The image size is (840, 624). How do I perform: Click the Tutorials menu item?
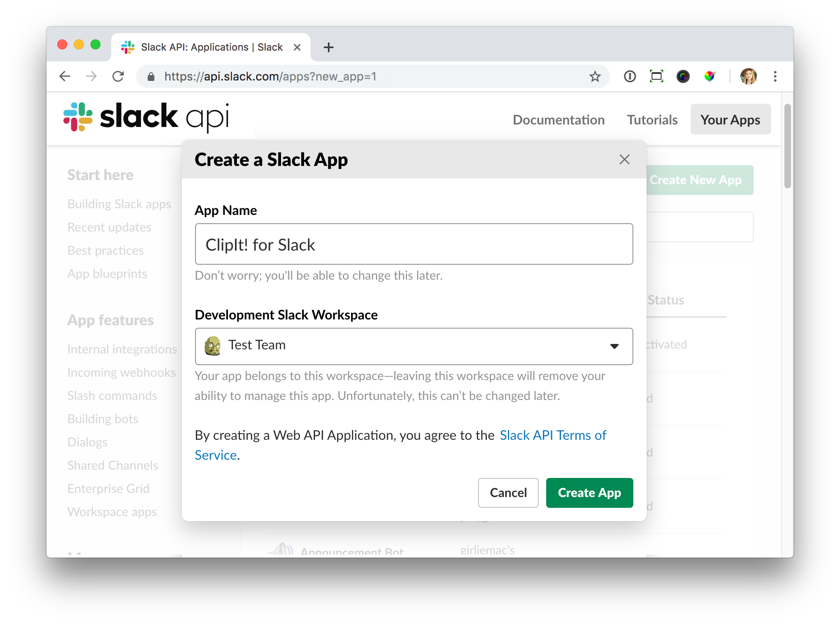(652, 119)
